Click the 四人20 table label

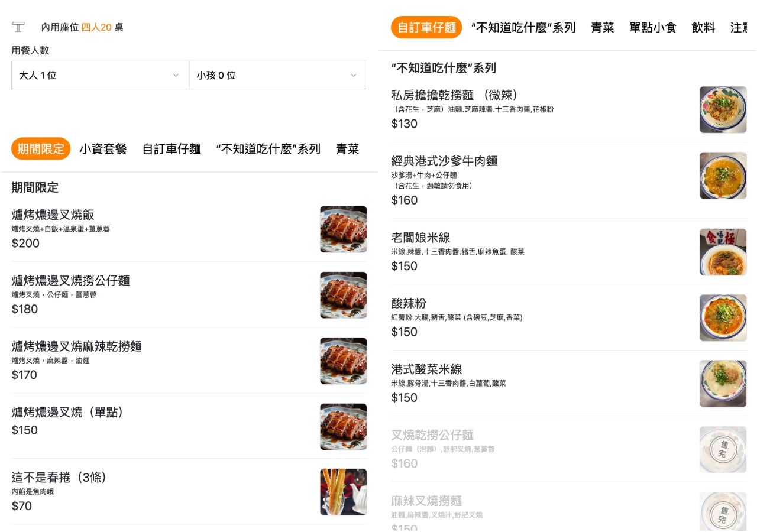click(x=96, y=27)
